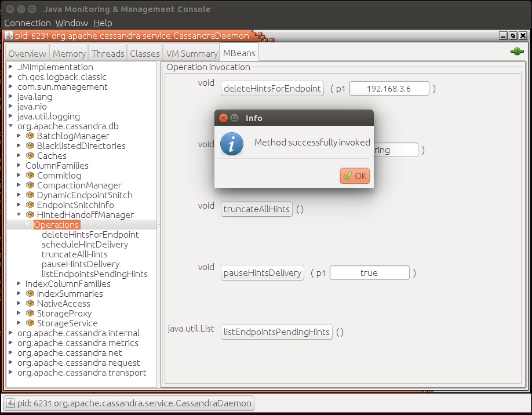
Task: Open the Connection menu
Action: (x=27, y=23)
